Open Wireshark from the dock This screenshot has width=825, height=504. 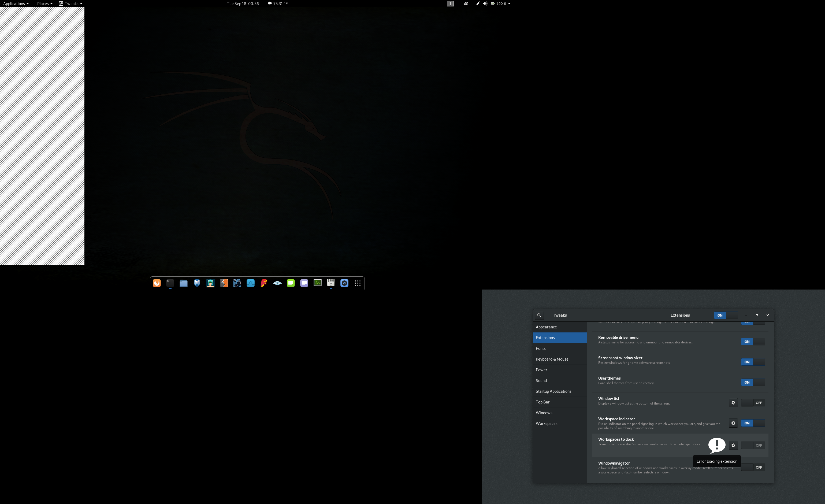(x=250, y=283)
